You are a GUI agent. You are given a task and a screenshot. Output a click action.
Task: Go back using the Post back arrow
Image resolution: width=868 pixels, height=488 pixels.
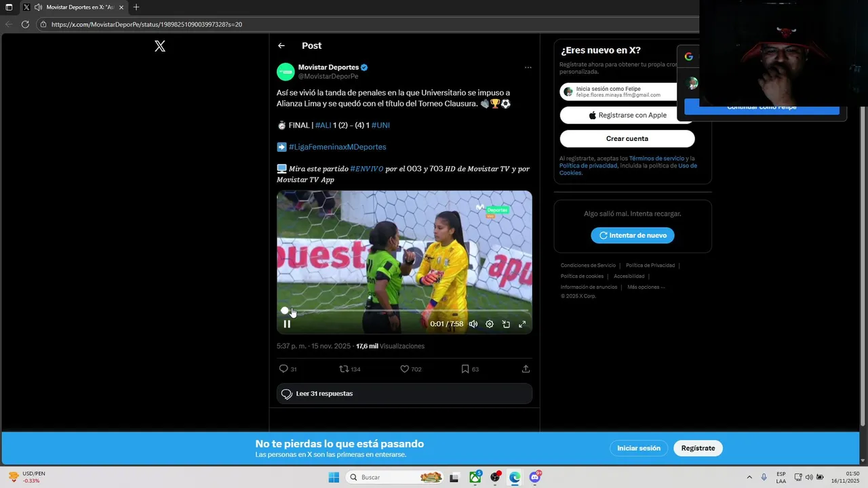pyautogui.click(x=281, y=45)
